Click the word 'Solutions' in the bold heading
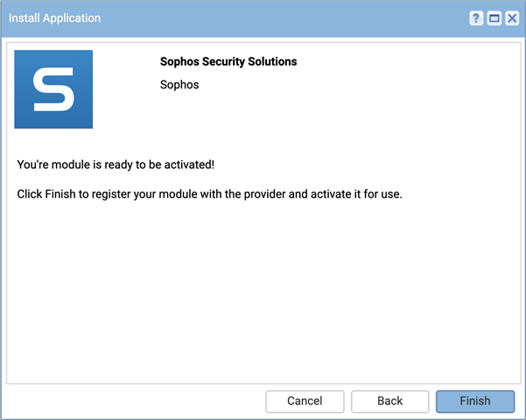The width and height of the screenshot is (526, 420). [272, 62]
